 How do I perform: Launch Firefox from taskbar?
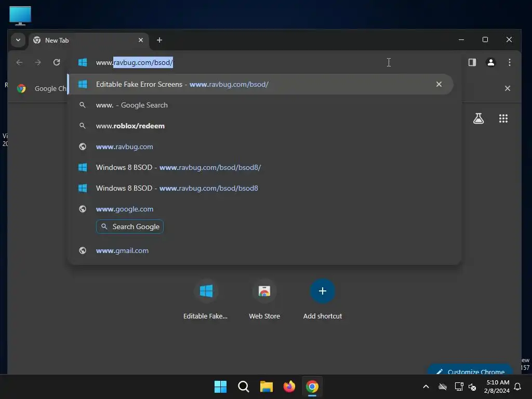click(x=289, y=387)
